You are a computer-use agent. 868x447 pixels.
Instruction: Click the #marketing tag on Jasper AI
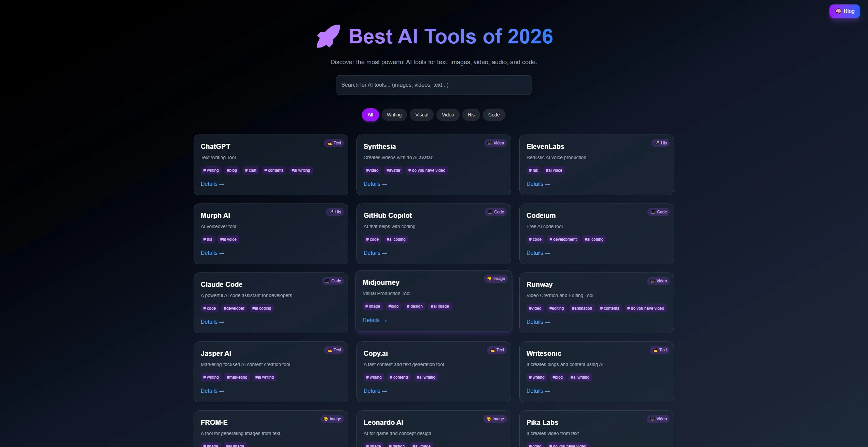237,377
